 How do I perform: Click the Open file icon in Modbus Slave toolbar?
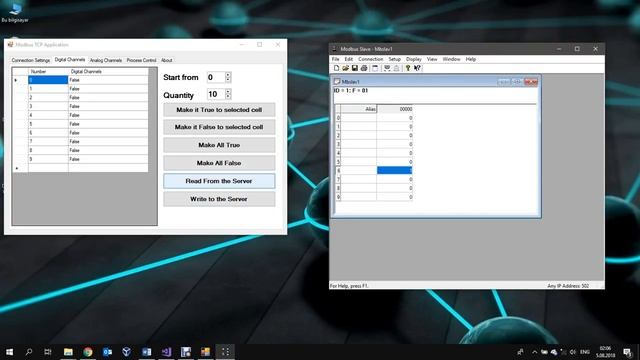click(x=345, y=68)
